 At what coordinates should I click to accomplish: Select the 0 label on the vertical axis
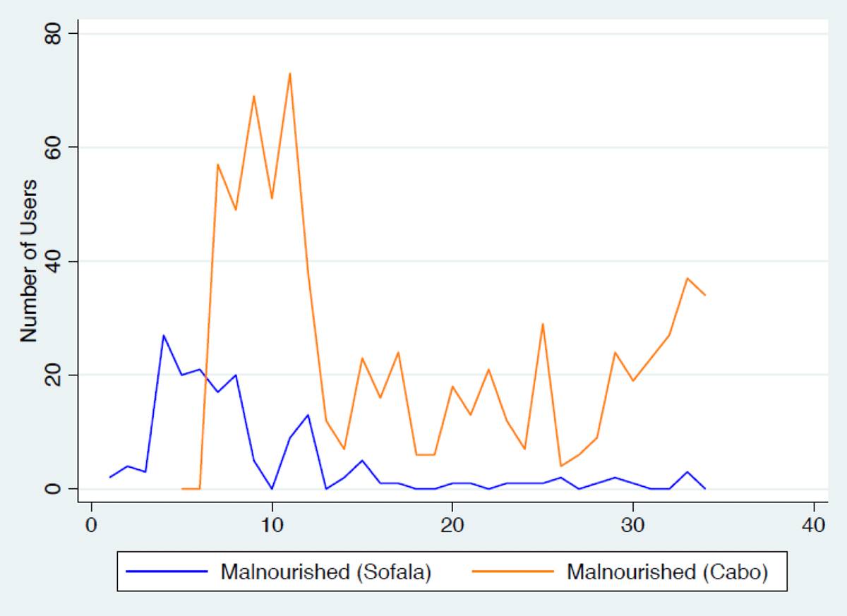click(56, 488)
